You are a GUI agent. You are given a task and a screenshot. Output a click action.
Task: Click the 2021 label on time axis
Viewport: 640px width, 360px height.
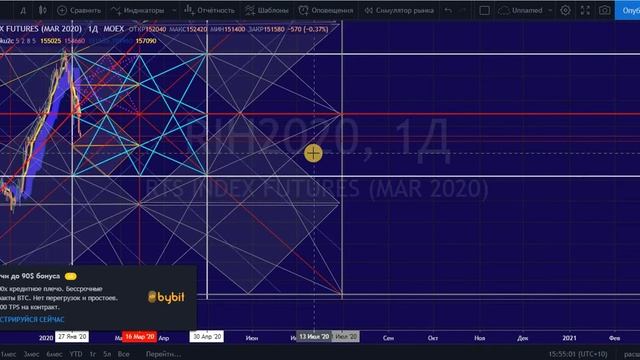569,338
